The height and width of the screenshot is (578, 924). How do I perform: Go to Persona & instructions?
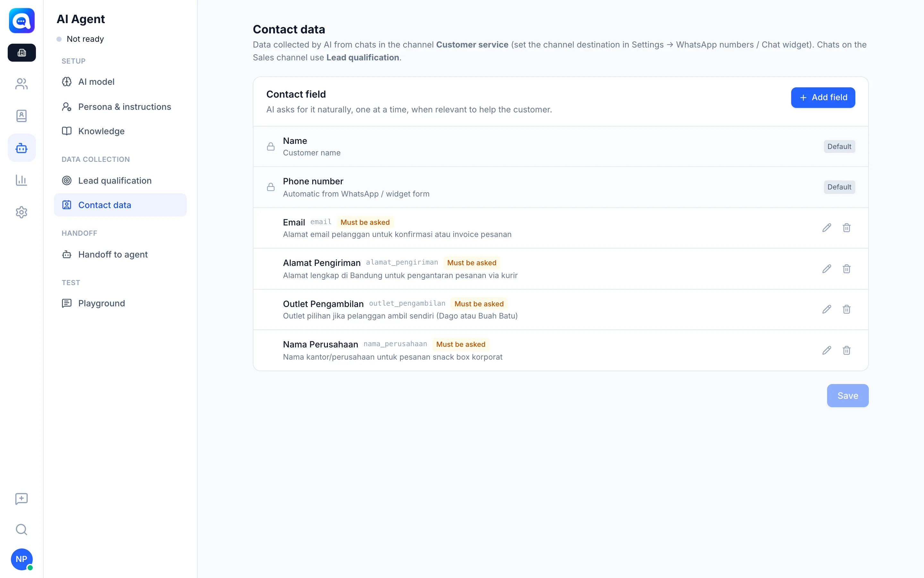pyautogui.click(x=120, y=107)
